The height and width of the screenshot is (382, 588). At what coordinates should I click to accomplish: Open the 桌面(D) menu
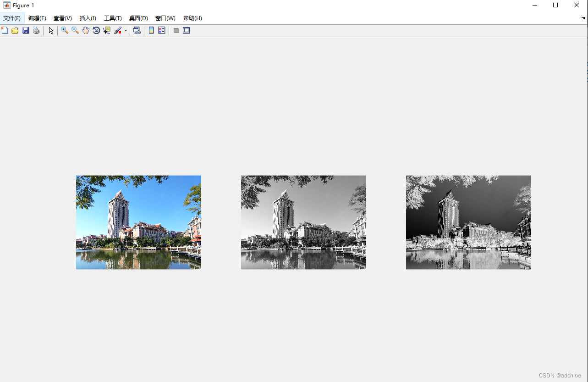(138, 18)
